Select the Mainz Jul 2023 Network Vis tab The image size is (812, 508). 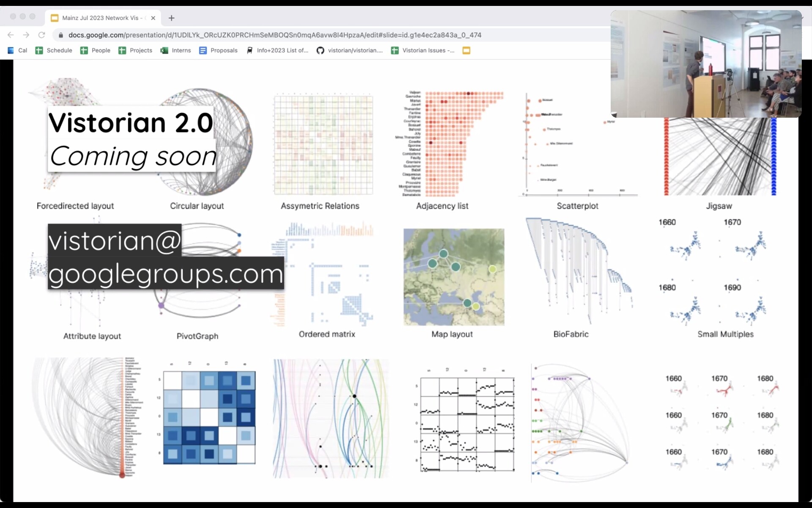[x=103, y=18]
